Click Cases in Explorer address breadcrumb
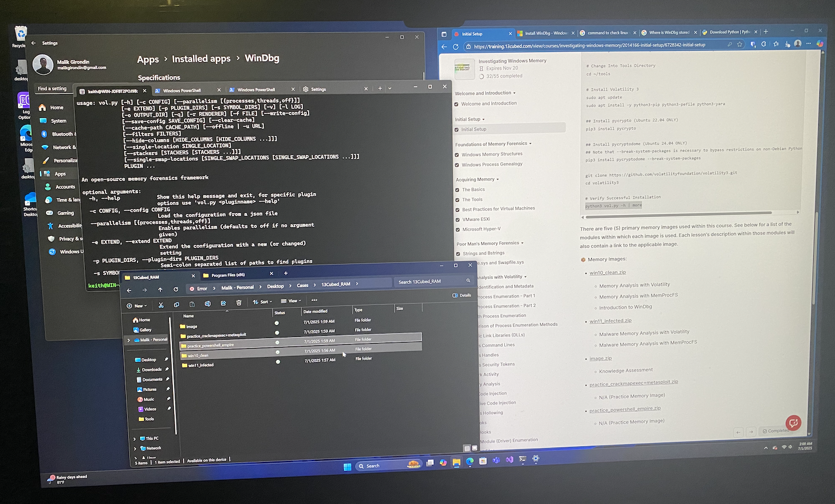The height and width of the screenshot is (504, 835). 302,286
